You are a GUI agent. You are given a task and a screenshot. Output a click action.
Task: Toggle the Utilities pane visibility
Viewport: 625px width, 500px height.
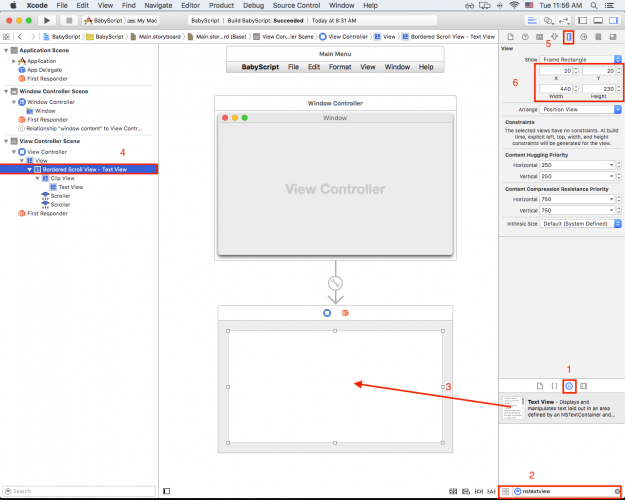coord(614,20)
